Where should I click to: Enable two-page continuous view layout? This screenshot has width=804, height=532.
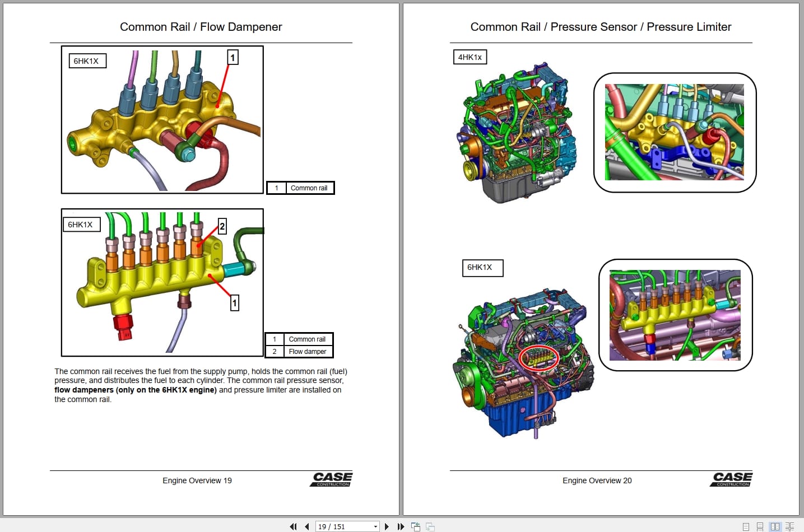(x=790, y=526)
